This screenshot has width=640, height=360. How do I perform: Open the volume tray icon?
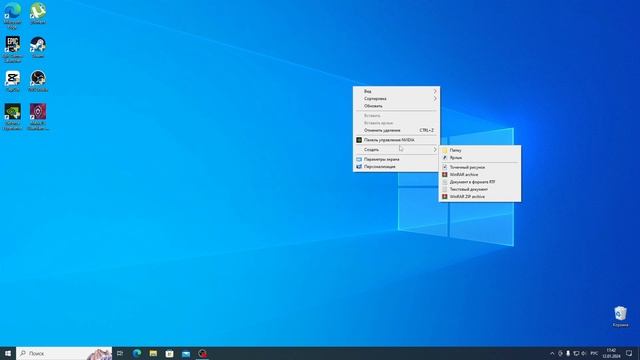[583, 353]
